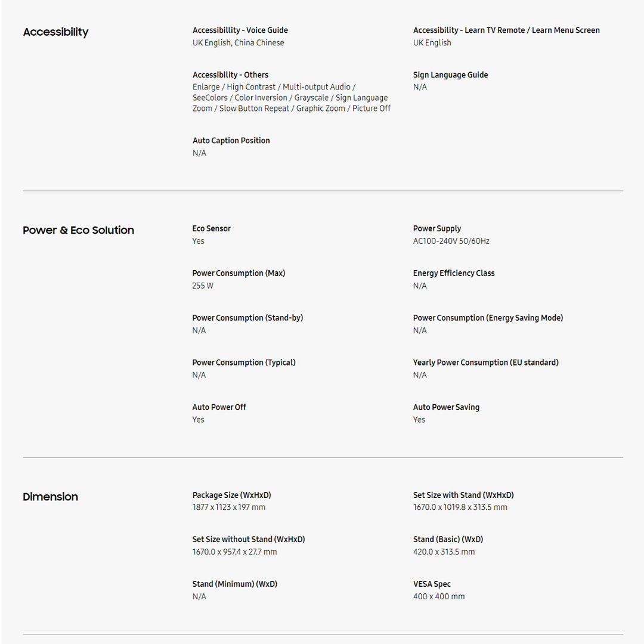Select the Auto Power Off label
Screen dimensions: 644x644
tap(219, 407)
